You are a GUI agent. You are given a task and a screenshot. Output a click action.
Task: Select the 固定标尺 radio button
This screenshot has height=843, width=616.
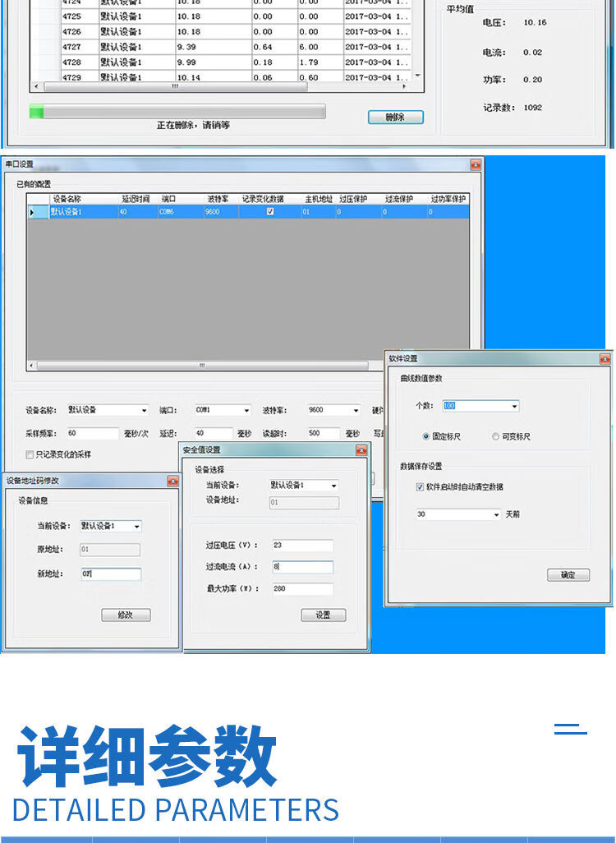coord(425,436)
